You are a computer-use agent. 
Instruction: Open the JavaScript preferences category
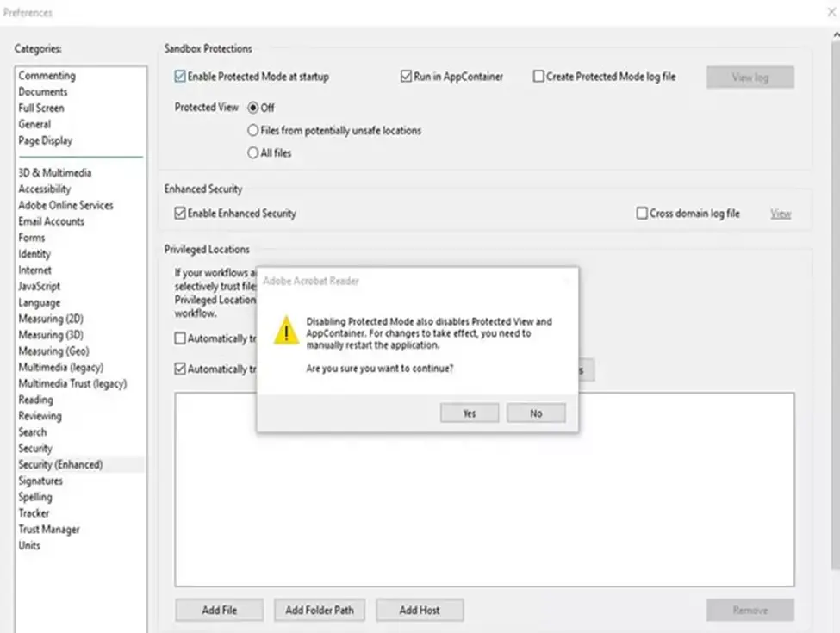pos(40,286)
